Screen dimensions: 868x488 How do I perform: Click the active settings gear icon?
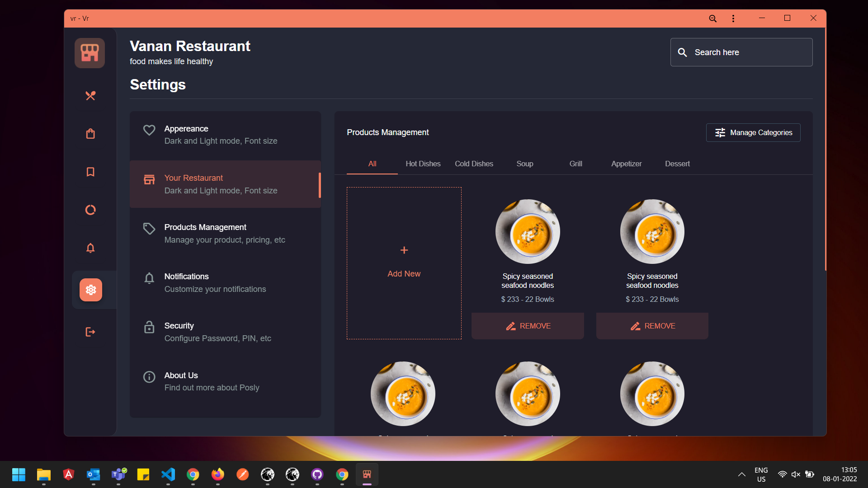pos(90,290)
